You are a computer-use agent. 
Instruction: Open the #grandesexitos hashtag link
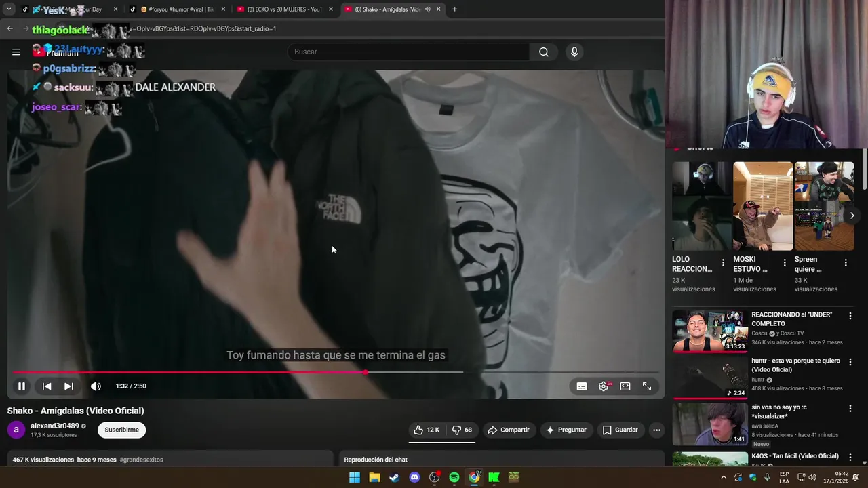[x=142, y=460]
